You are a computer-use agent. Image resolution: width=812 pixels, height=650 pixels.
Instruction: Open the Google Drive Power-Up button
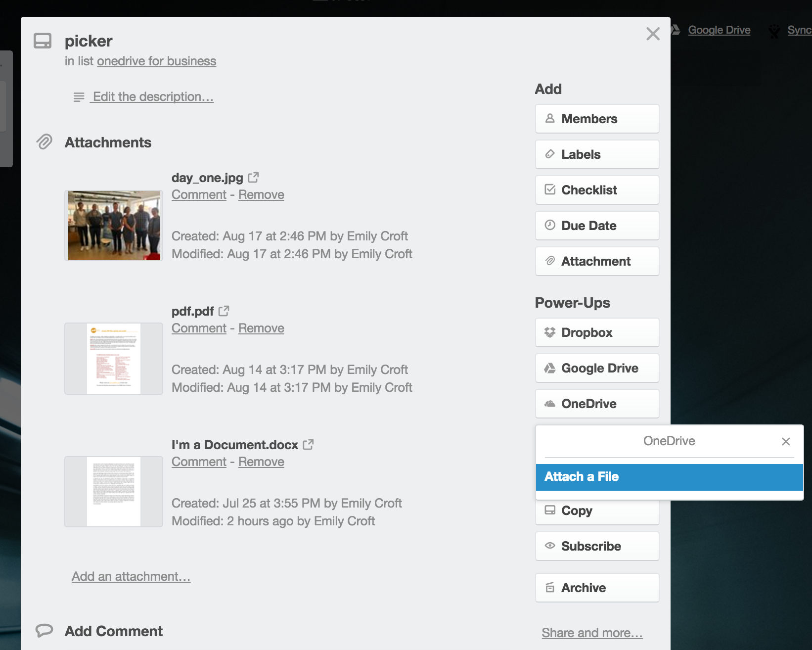click(x=596, y=368)
